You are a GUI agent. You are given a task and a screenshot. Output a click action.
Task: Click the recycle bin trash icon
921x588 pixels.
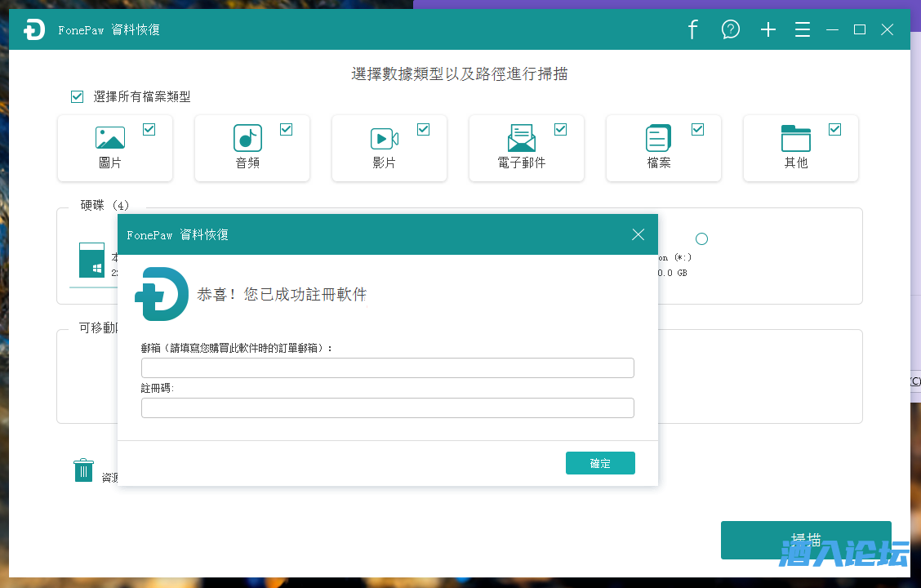tap(83, 470)
